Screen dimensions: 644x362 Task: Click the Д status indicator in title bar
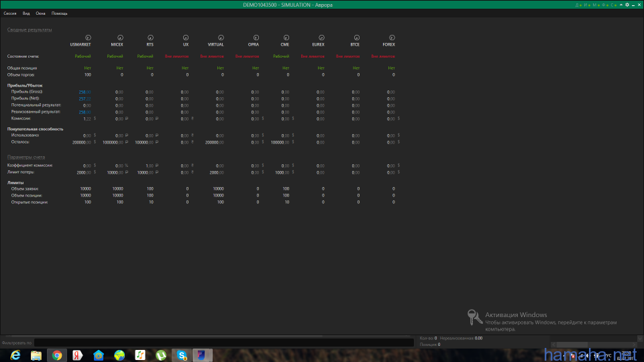coord(578,5)
